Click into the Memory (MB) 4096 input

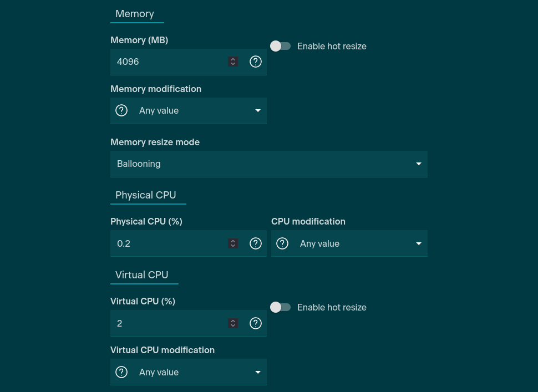166,62
